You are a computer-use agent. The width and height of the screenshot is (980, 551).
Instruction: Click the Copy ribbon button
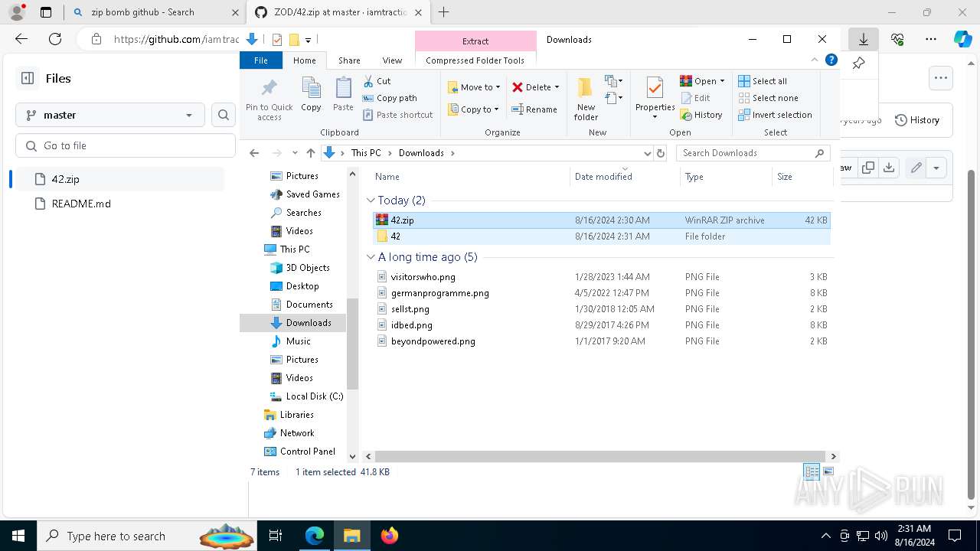(x=311, y=95)
